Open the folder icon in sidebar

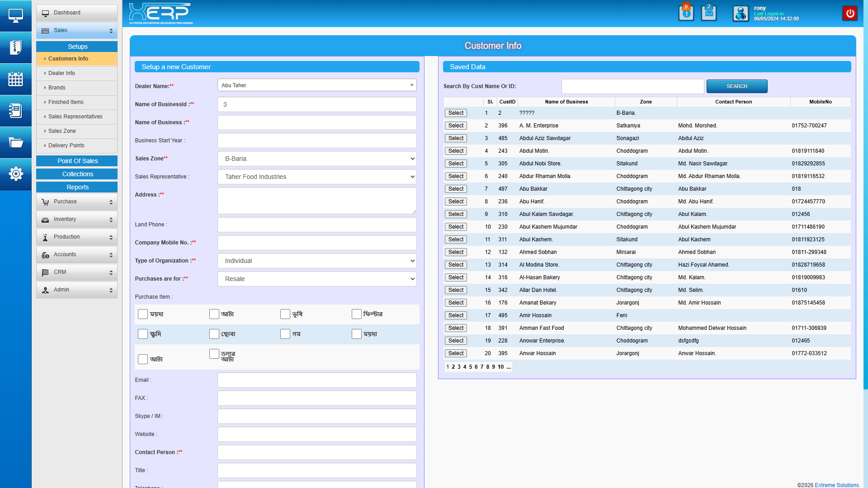[x=15, y=143]
